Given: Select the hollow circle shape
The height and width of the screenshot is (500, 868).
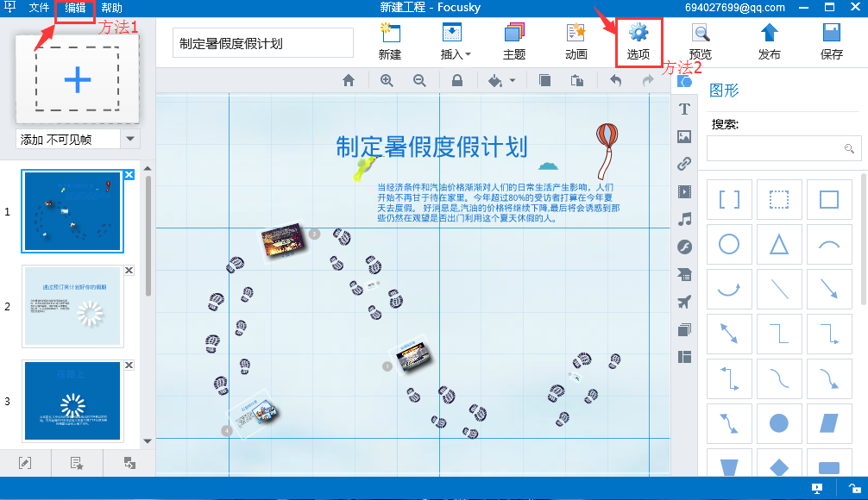Looking at the screenshot, I should pos(729,244).
